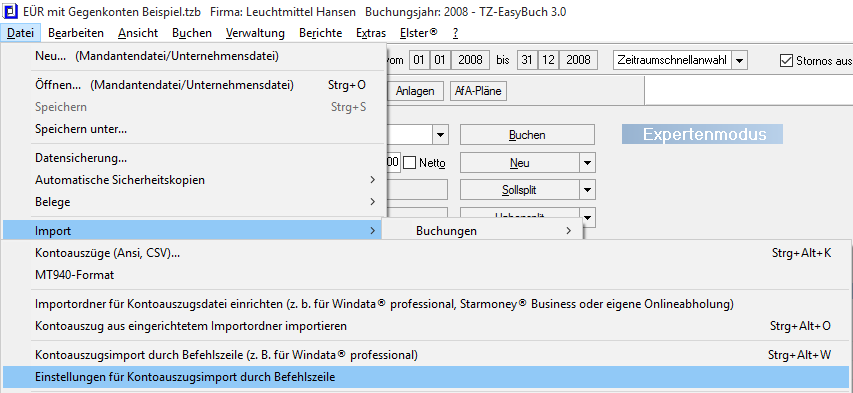Open the Extras menu
This screenshot has height=393, width=853.
(370, 33)
